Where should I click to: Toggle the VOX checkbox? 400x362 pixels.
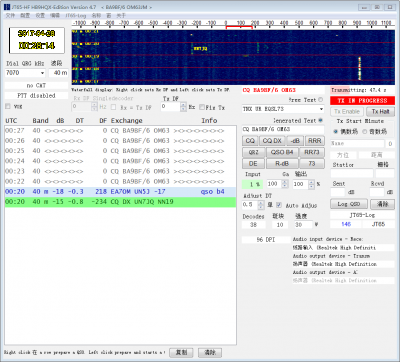tap(8, 107)
